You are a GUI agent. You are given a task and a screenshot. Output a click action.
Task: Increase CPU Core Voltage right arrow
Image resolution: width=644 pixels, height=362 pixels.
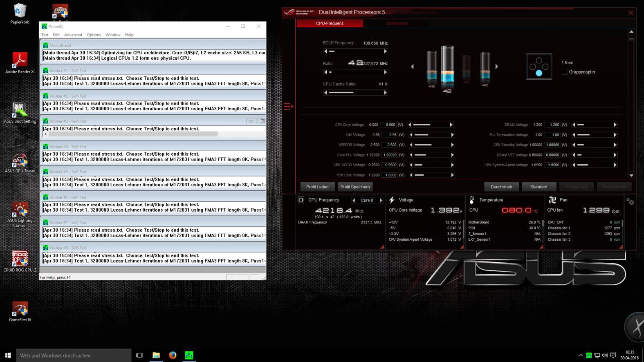(451, 125)
